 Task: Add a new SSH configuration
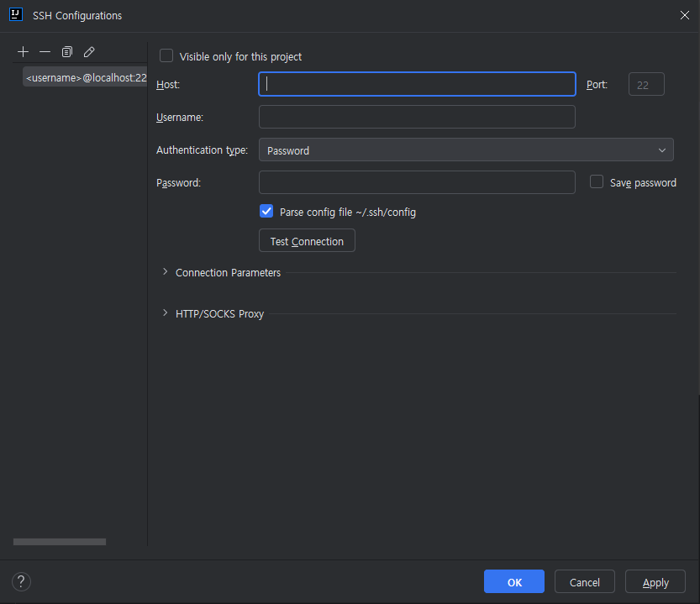click(x=23, y=52)
